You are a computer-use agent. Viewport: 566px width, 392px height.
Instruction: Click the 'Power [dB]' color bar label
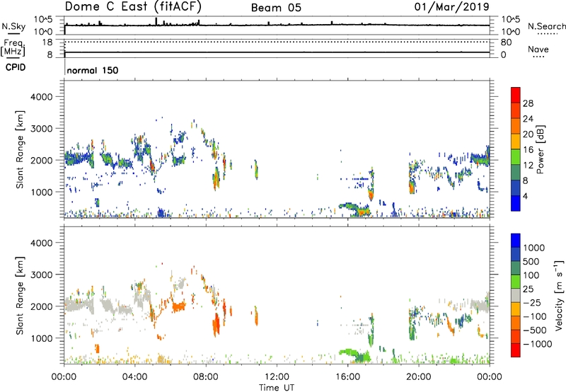540,149
